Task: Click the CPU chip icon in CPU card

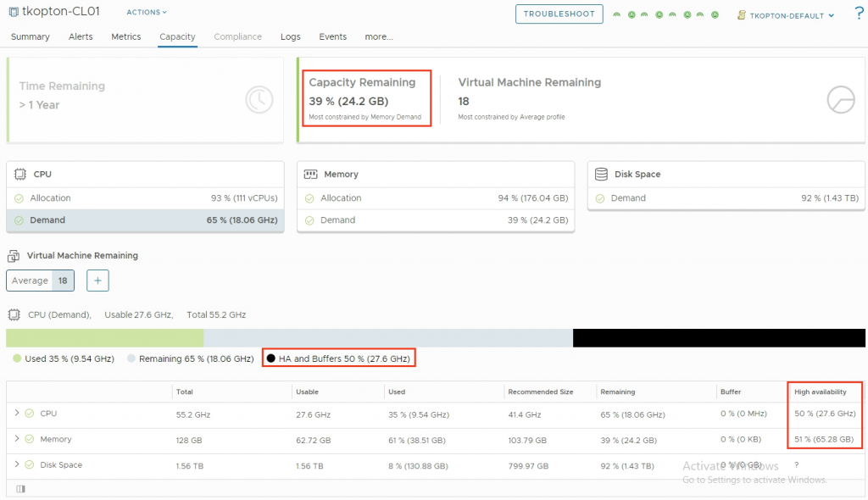Action: (x=20, y=175)
